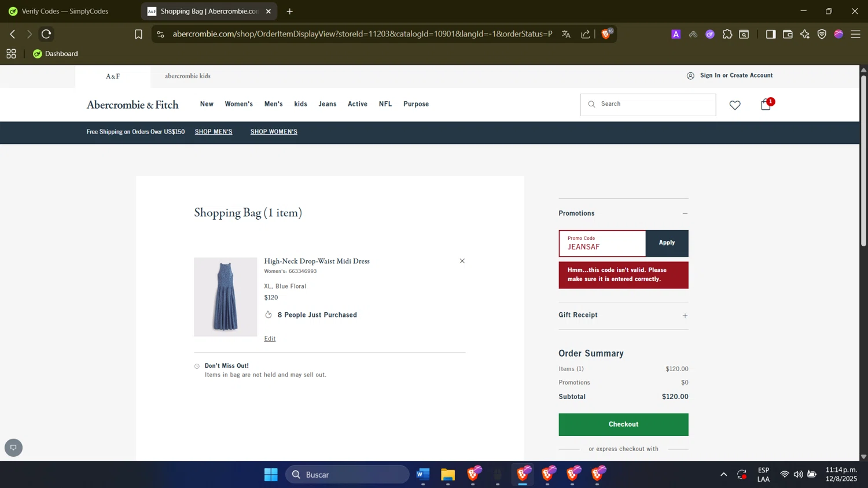Go back with browser back arrow

13,34
